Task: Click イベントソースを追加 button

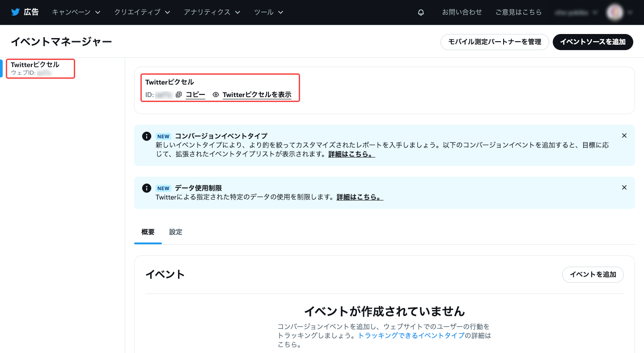Action: (593, 42)
